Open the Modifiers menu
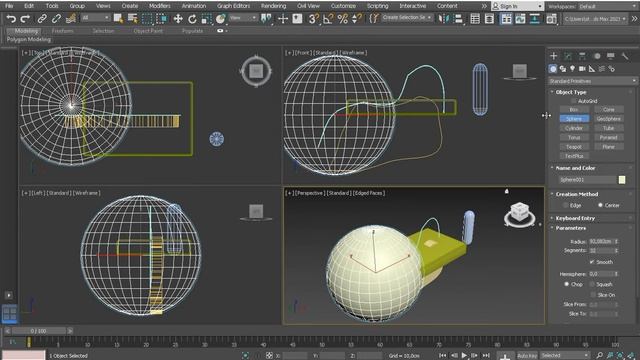The height and width of the screenshot is (360, 640). pyautogui.click(x=160, y=6)
